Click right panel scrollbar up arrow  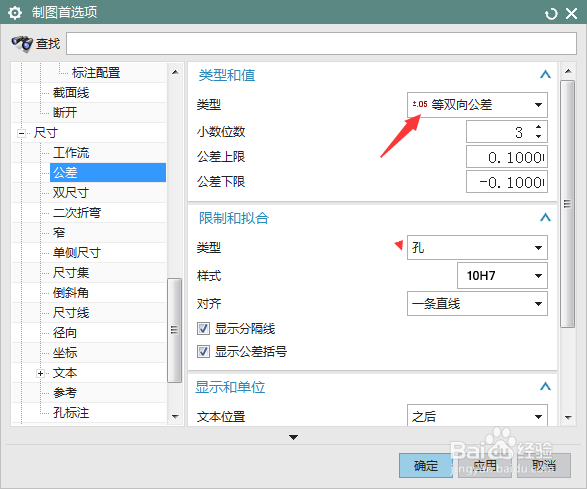568,72
